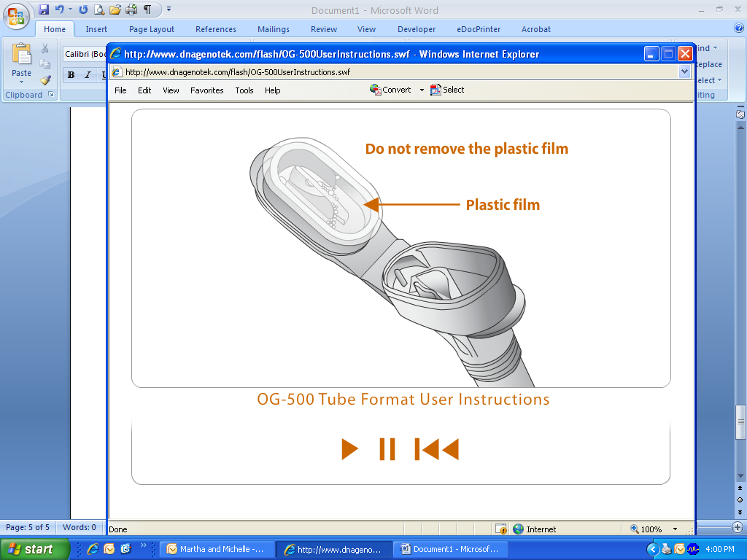This screenshot has height=560, width=747.
Task: Open the Tools menu in Internet Explorer
Action: [244, 90]
